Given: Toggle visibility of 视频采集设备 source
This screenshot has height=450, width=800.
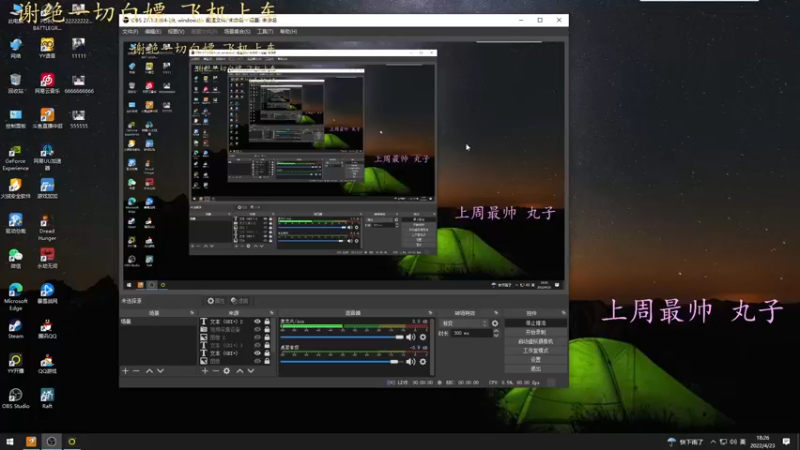Looking at the screenshot, I should tap(257, 330).
